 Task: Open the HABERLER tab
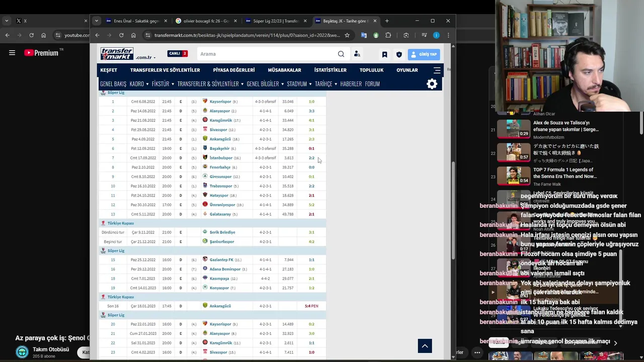click(351, 84)
